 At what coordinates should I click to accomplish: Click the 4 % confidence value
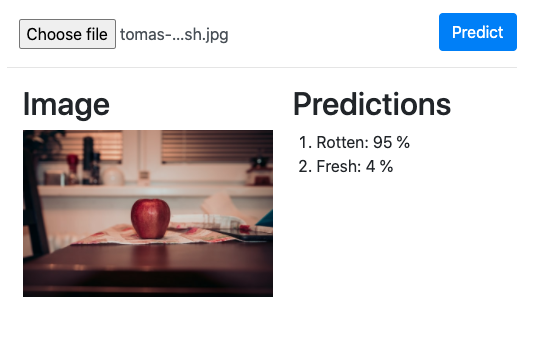pyautogui.click(x=379, y=166)
